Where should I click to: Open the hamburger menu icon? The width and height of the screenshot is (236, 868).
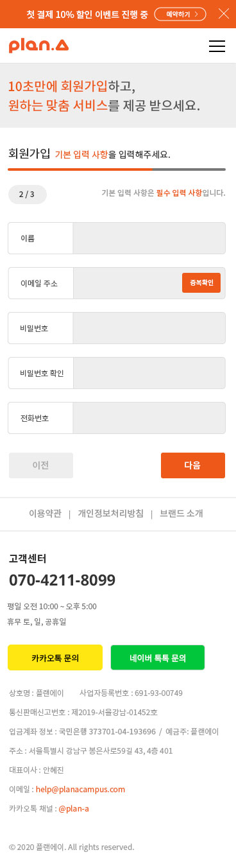[217, 46]
